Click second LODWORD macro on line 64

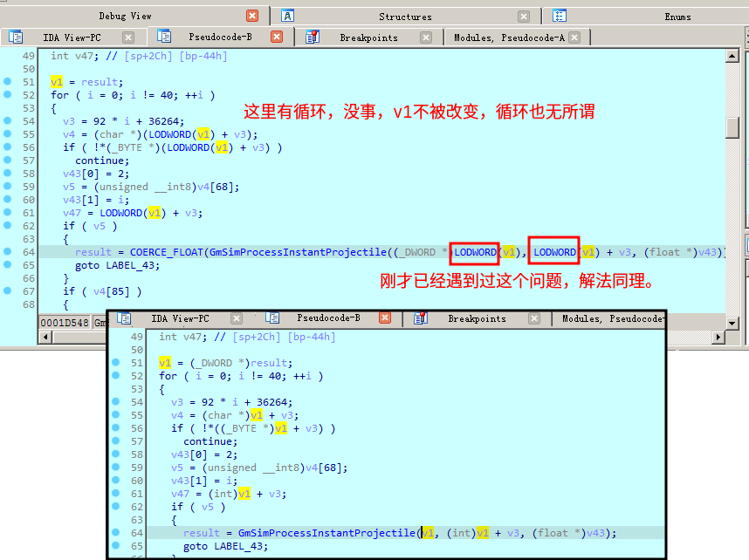pyautogui.click(x=554, y=252)
